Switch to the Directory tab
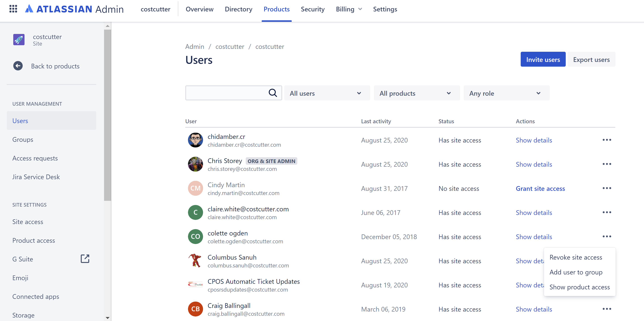 [238, 9]
